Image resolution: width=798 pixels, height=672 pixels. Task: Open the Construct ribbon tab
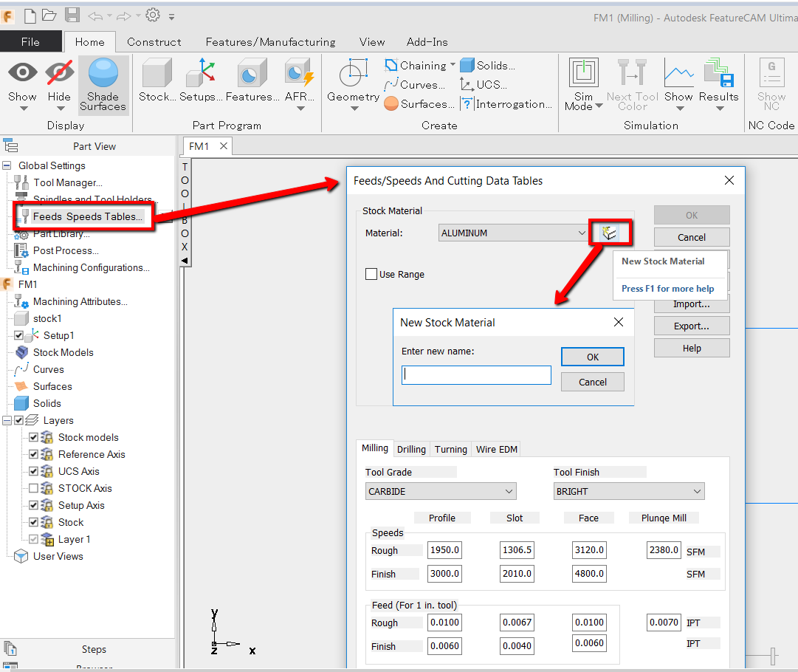tap(154, 42)
